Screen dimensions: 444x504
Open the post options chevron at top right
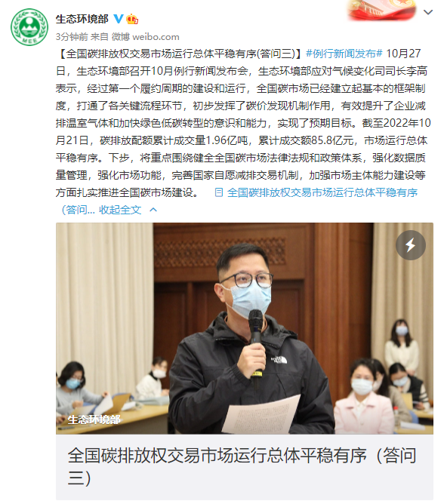[x=428, y=12]
